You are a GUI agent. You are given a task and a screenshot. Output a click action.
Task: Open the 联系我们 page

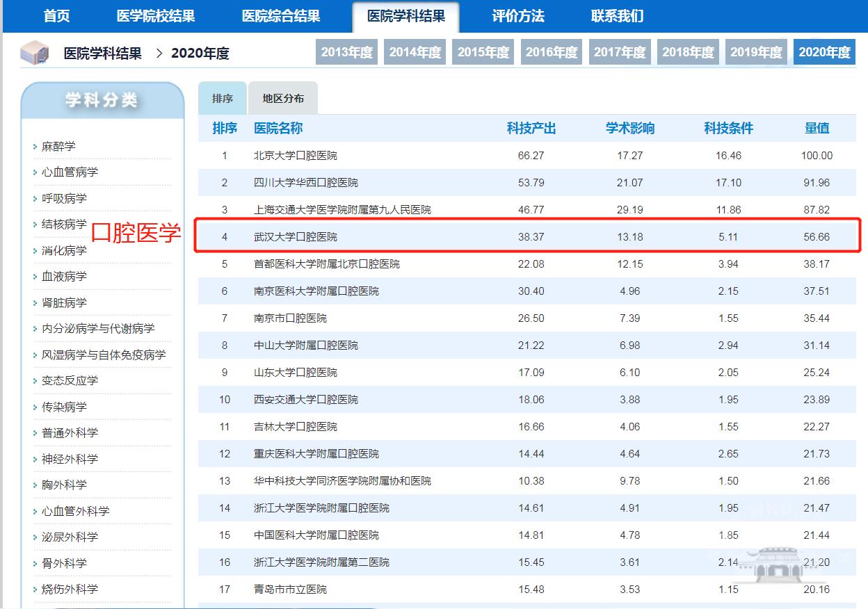pyautogui.click(x=617, y=16)
